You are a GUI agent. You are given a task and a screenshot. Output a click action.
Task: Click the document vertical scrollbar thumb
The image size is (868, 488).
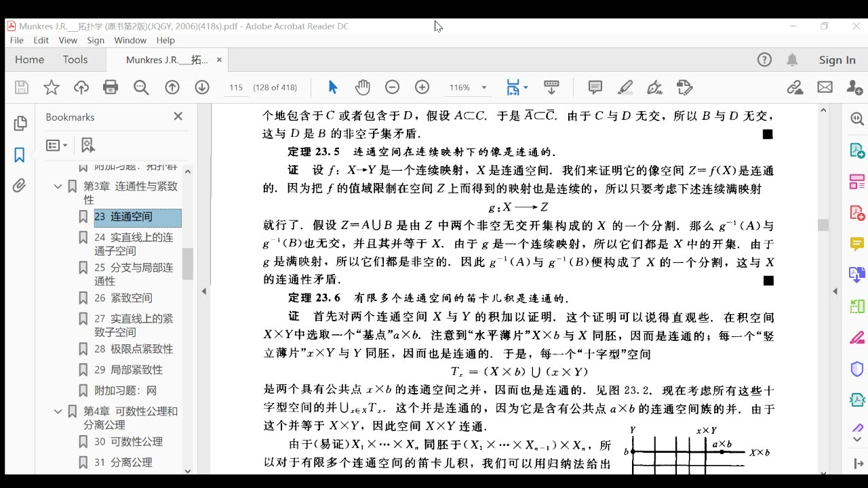[823, 225]
